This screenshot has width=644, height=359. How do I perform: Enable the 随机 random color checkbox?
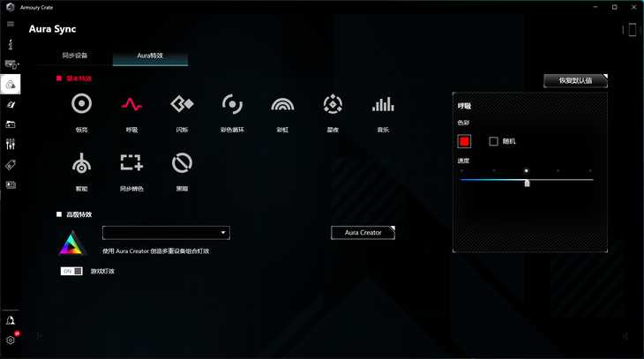pos(494,141)
